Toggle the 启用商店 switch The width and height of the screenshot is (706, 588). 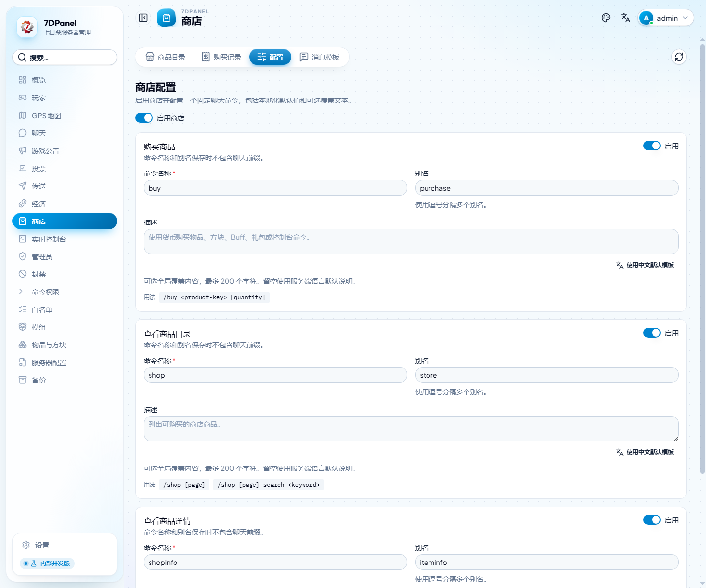144,118
